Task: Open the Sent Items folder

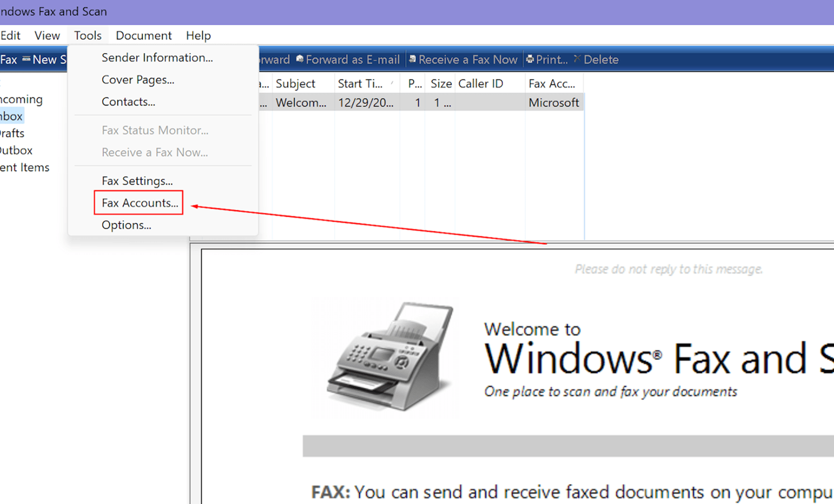Action: pos(25,167)
